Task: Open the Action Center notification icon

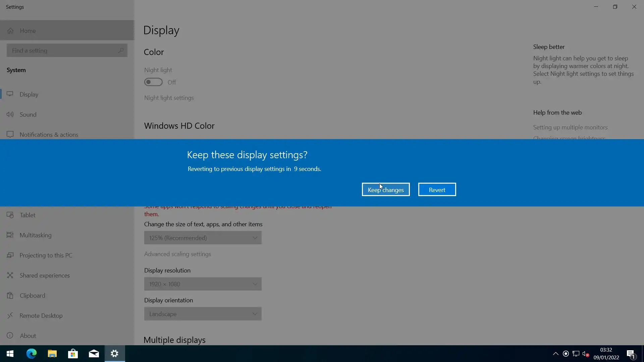Action: pyautogui.click(x=630, y=354)
